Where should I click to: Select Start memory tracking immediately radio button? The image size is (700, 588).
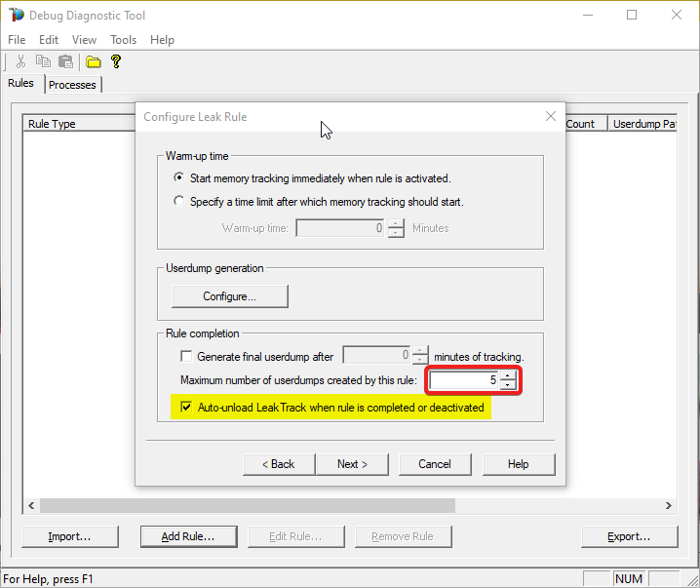point(179,177)
